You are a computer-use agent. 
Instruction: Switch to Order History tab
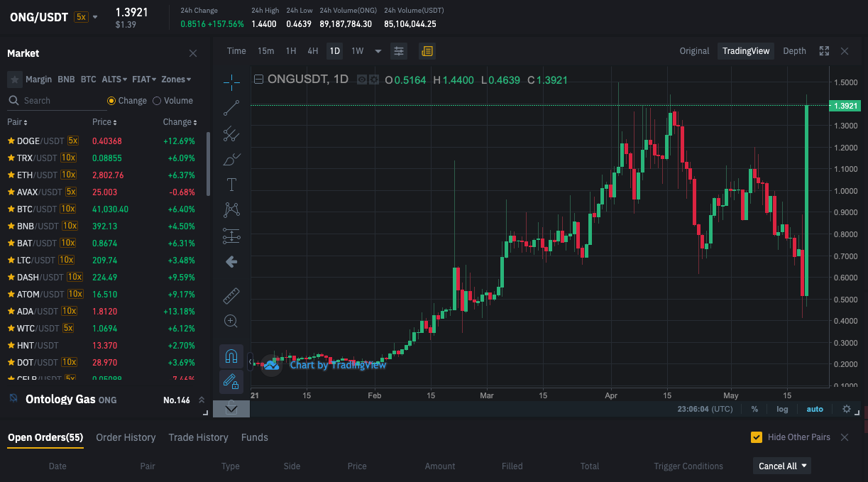click(x=126, y=437)
